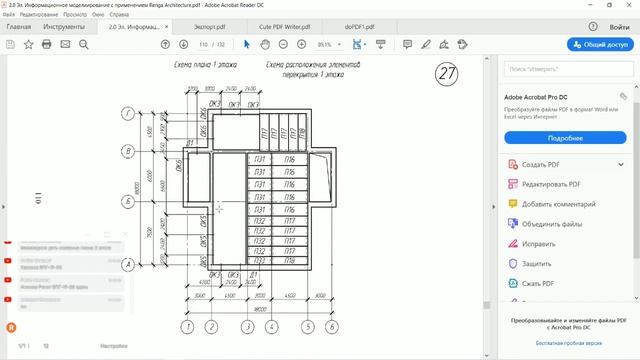Viewport: 640px width, 360px height.
Task: Open Объединить файлы tool
Action: click(545, 224)
